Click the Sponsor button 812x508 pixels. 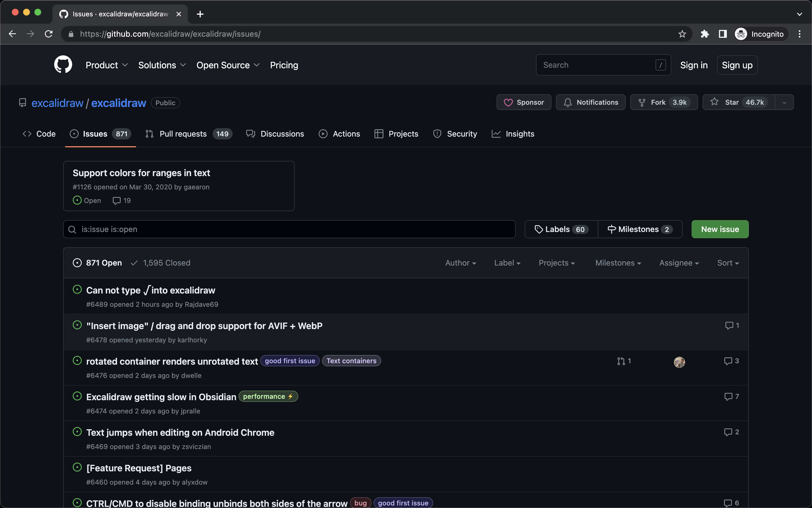pyautogui.click(x=524, y=102)
